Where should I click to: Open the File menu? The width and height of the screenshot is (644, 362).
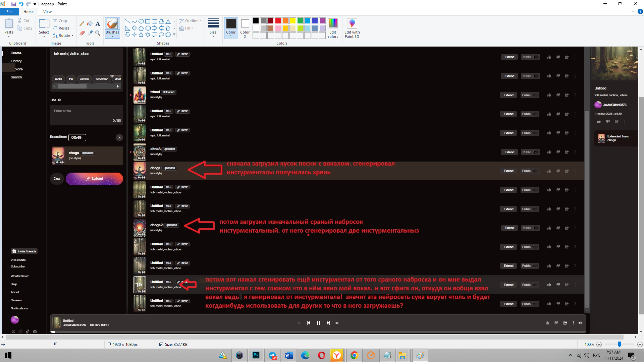(9, 12)
